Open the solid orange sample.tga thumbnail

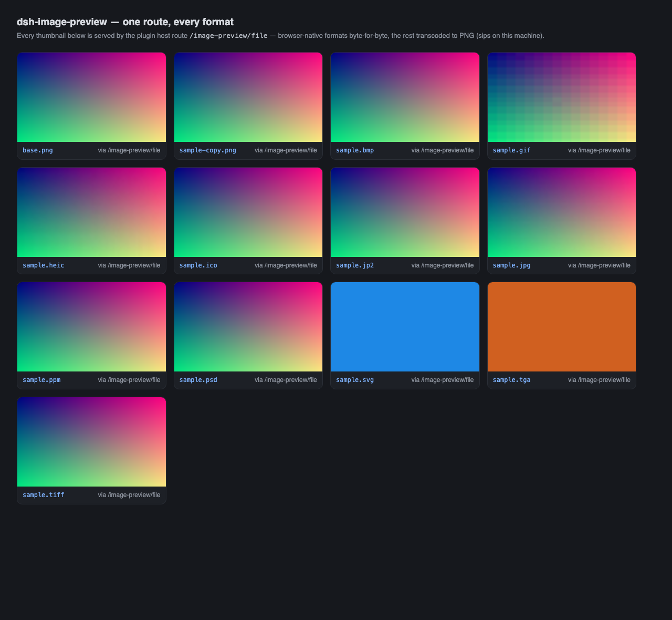pos(562,327)
